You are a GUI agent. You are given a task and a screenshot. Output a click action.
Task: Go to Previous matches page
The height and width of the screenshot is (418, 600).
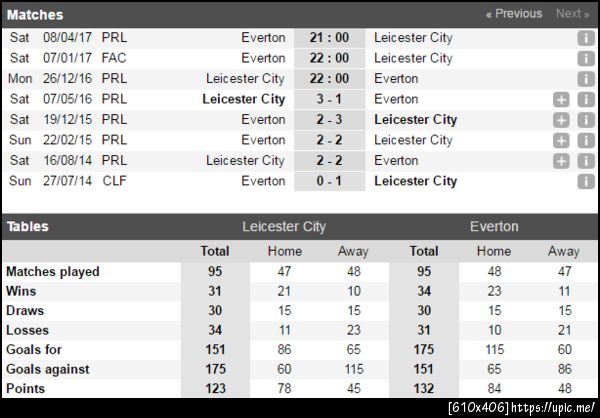(x=514, y=14)
